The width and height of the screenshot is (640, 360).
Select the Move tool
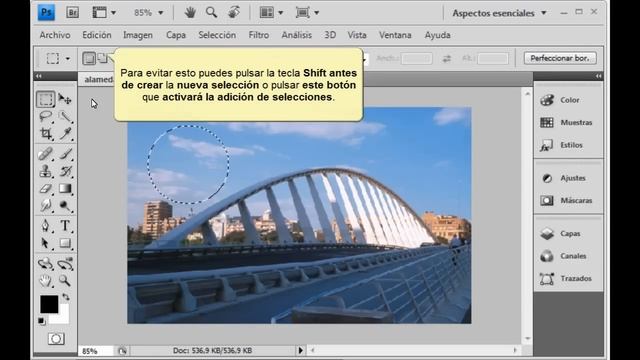coord(65,99)
